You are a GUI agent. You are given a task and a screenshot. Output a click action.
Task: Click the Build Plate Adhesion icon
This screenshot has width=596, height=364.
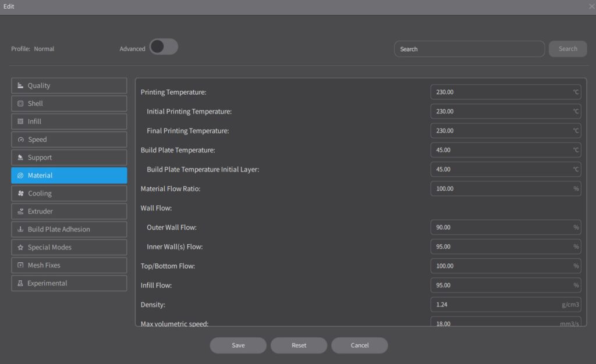click(20, 230)
